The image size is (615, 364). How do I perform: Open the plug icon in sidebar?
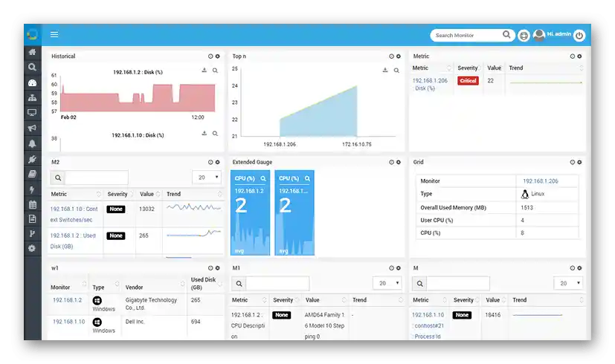[32, 159]
